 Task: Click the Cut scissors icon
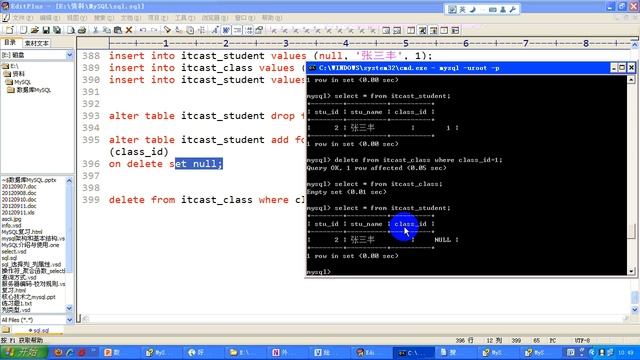(96, 30)
